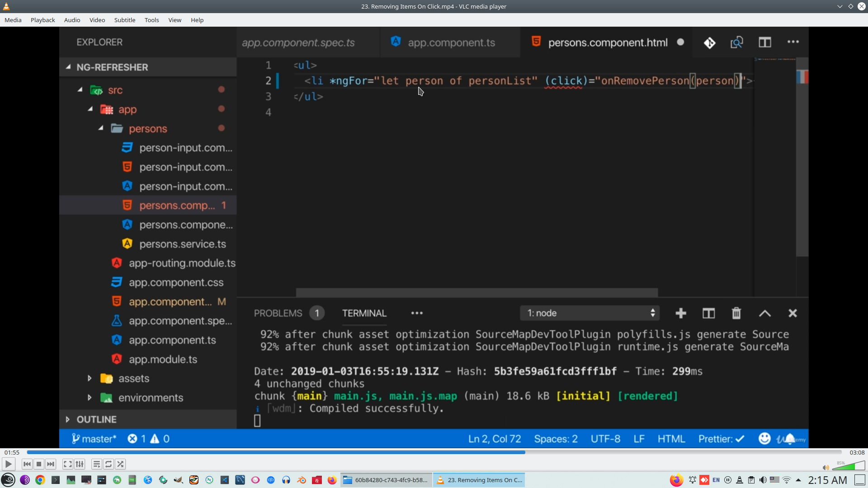Open Firefox from the taskbar launcher
Screen dimensions: 868x488
(x=332, y=480)
